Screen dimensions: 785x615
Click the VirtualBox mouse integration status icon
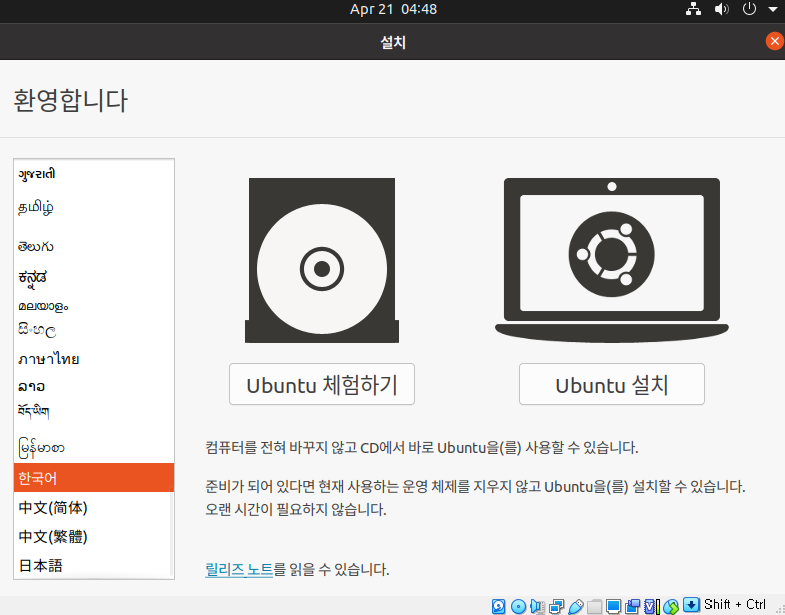[x=671, y=606]
